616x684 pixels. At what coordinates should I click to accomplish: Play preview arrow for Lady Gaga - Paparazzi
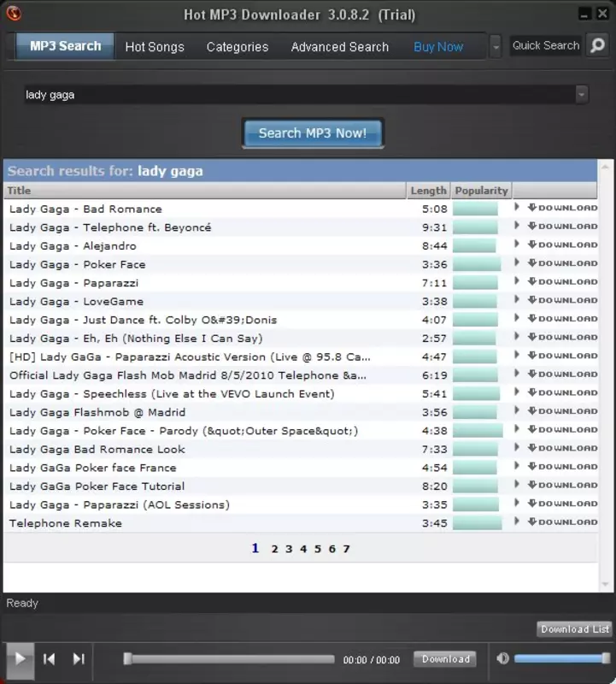coord(517,281)
